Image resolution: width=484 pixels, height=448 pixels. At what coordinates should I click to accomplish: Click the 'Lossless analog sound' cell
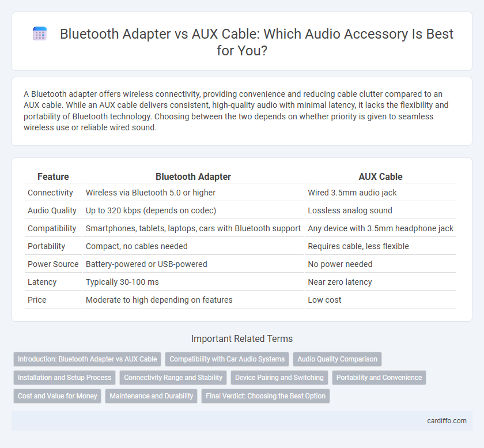click(381, 210)
